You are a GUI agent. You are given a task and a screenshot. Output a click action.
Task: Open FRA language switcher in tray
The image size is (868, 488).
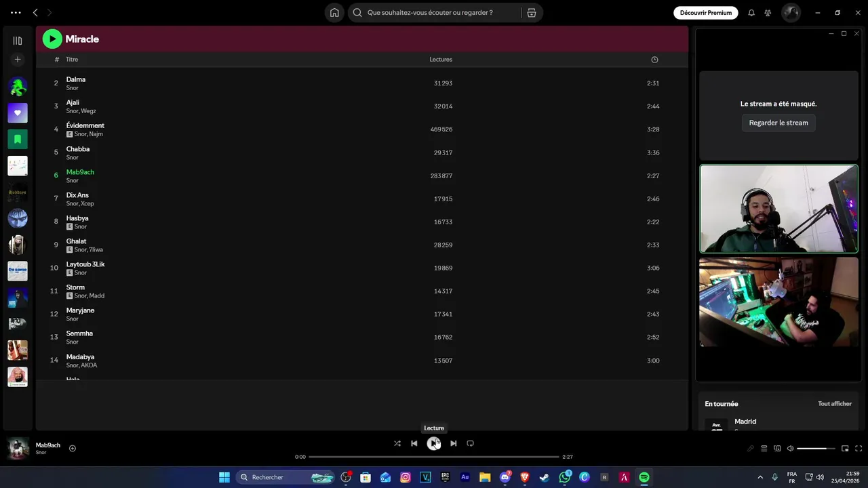point(792,477)
